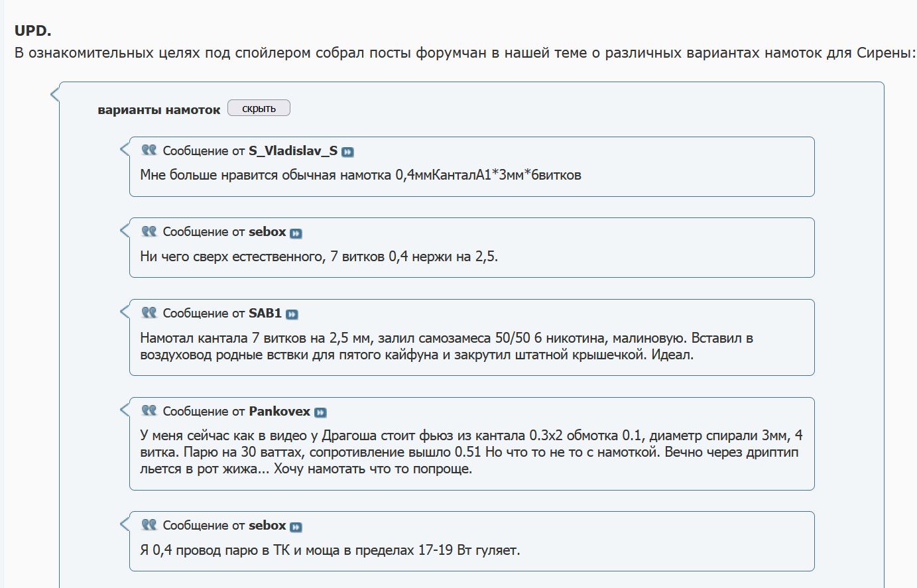The image size is (917, 588).
Task: Select the username Pankovex in quote header
Action: pos(279,411)
